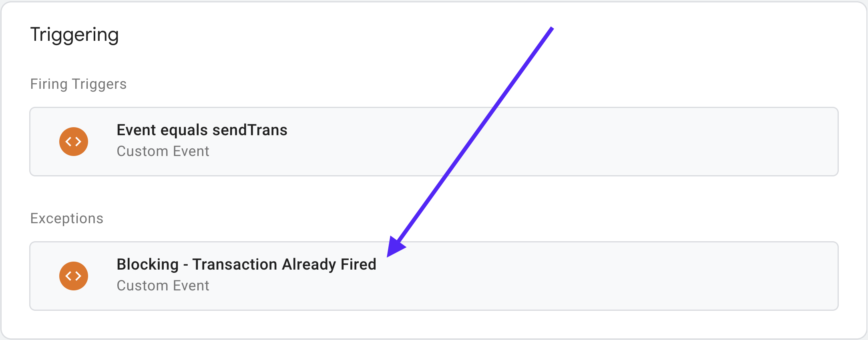Viewport: 868px width, 340px height.
Task: Select the Exceptions label
Action: (67, 218)
